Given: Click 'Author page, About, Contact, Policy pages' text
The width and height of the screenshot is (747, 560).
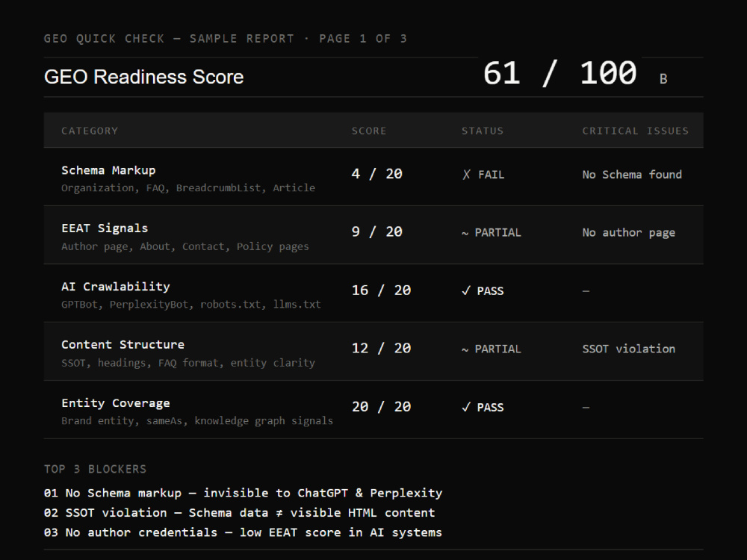Looking at the screenshot, I should [185, 246].
